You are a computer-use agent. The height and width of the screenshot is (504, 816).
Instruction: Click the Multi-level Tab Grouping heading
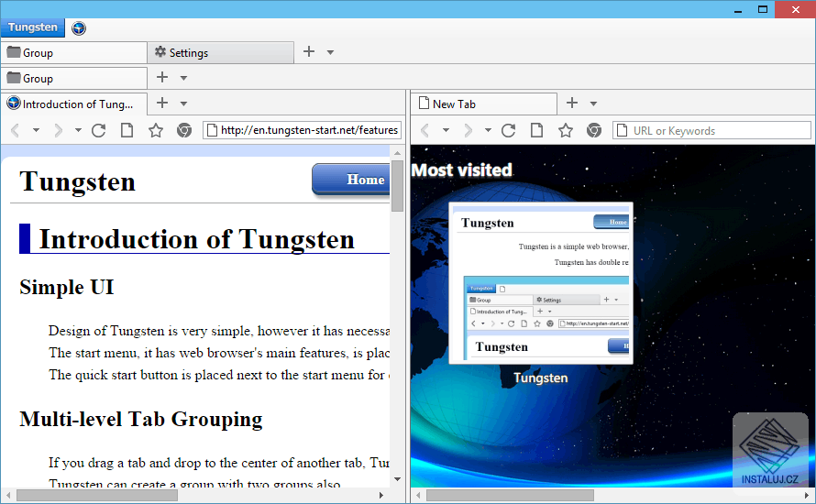[141, 419]
